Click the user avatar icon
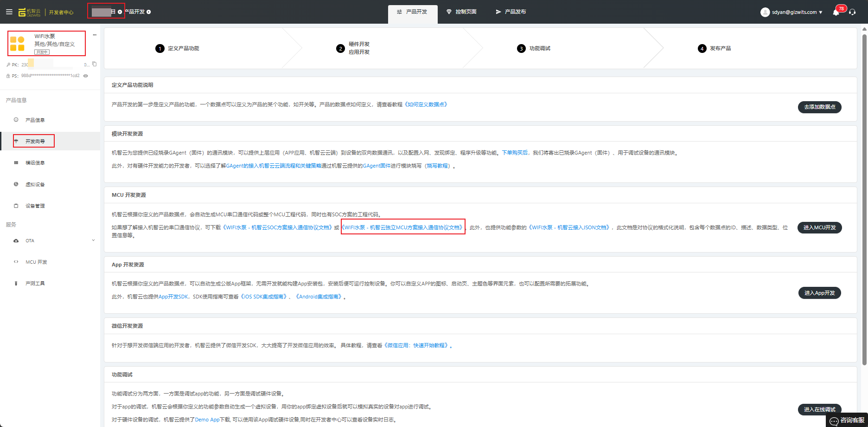Screen dimensions: 868x427 coord(765,12)
